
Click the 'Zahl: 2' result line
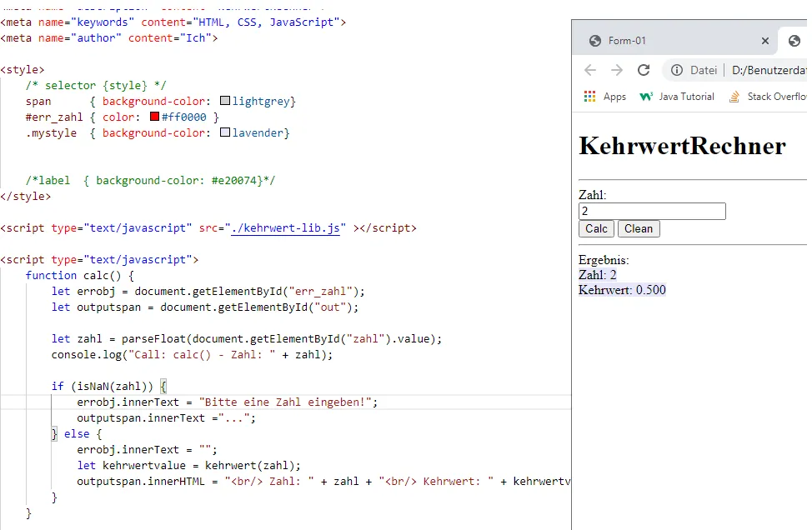pyautogui.click(x=597, y=275)
